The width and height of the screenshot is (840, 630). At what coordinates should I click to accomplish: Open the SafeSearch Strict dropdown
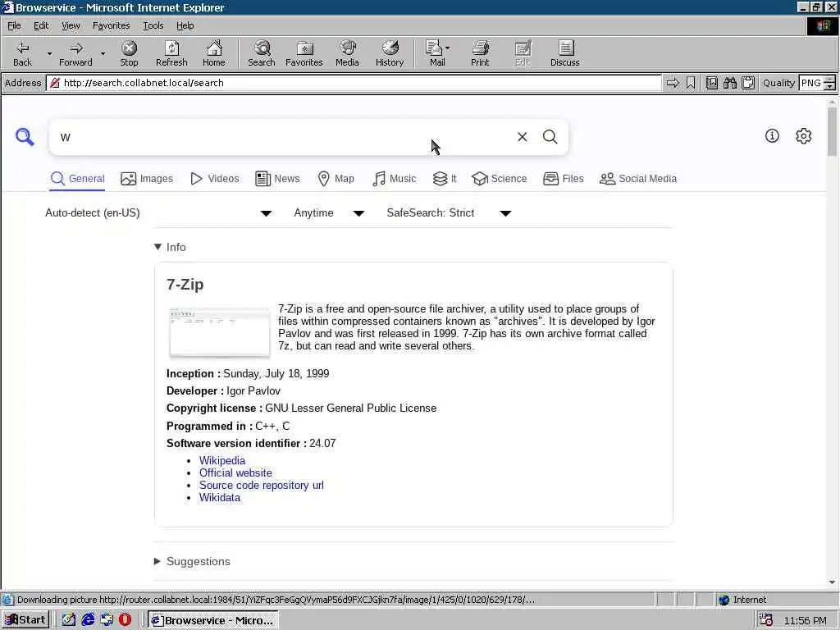pyautogui.click(x=449, y=213)
